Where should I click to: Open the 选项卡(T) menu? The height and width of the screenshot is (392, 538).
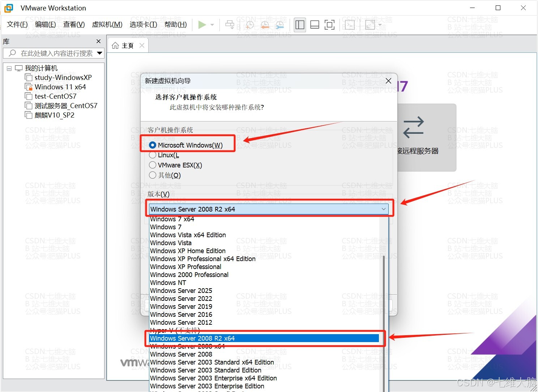pyautogui.click(x=143, y=25)
